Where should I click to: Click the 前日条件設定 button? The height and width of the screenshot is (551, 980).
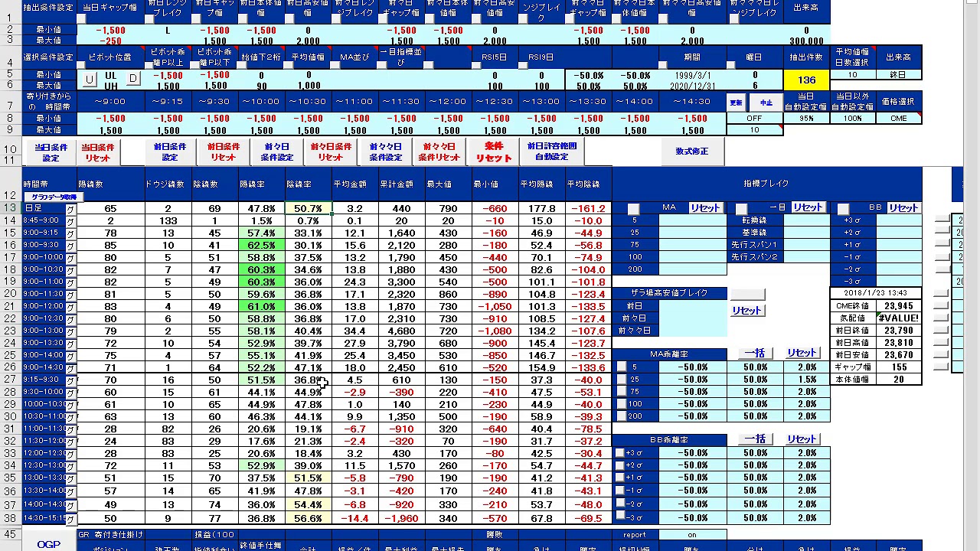[x=169, y=152]
